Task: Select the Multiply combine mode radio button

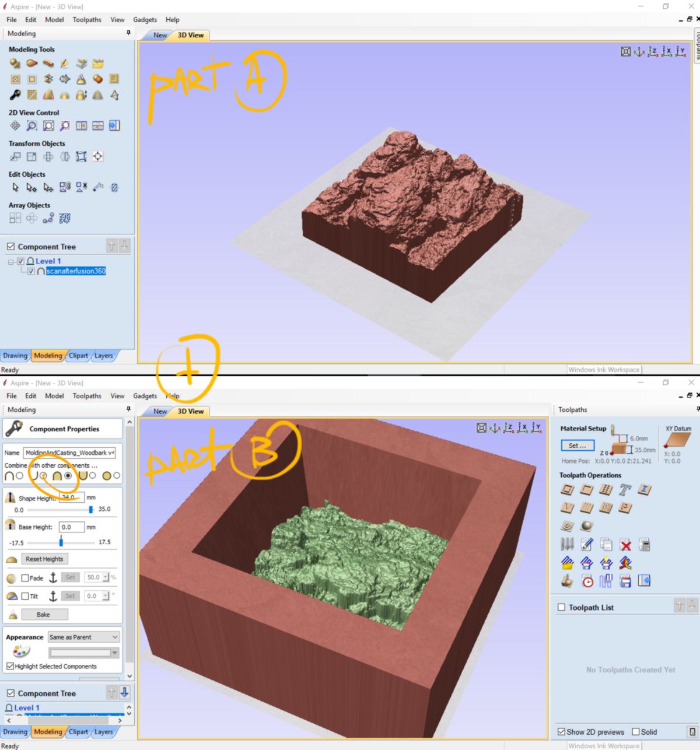Action: click(x=117, y=476)
